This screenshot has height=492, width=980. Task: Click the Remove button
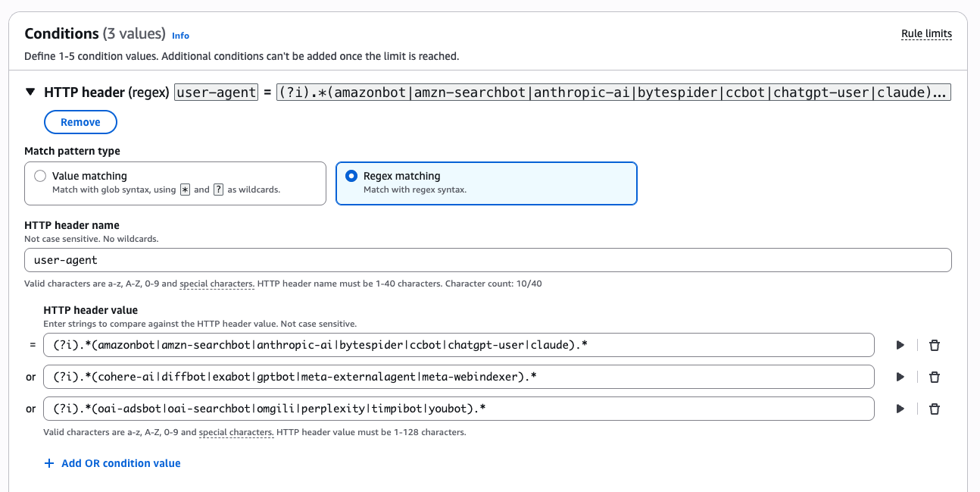80,122
